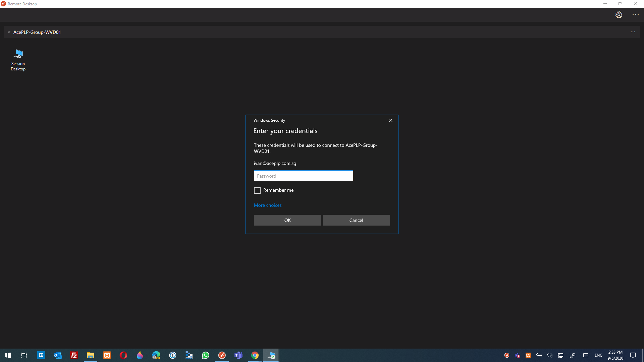Image resolution: width=644 pixels, height=362 pixels.
Task: Collapse the AcePLP-Group-WVD01 workspace group
Action: tap(9, 32)
